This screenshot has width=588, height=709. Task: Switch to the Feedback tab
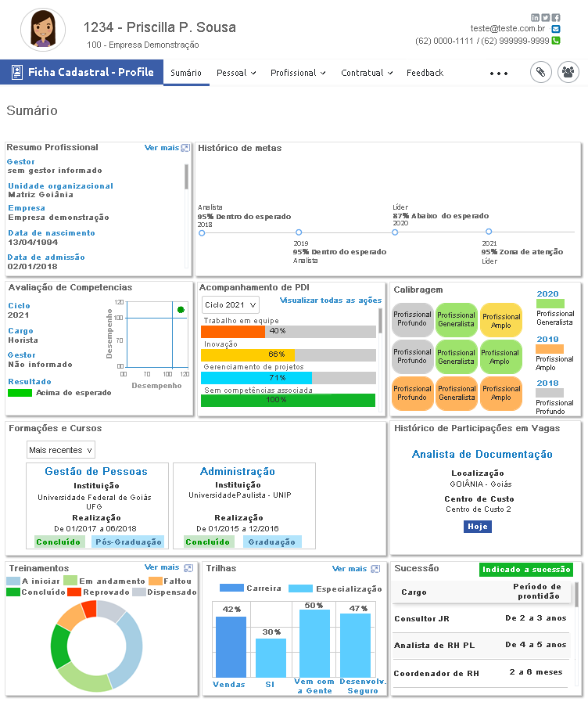tap(425, 73)
